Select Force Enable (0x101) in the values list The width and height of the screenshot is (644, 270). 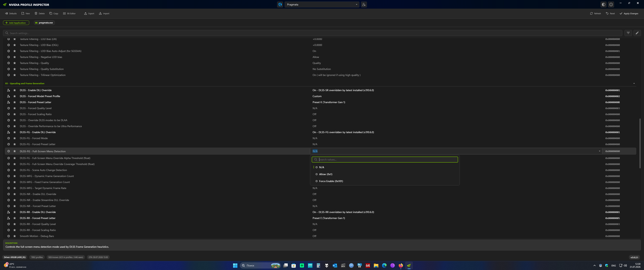(x=385, y=181)
